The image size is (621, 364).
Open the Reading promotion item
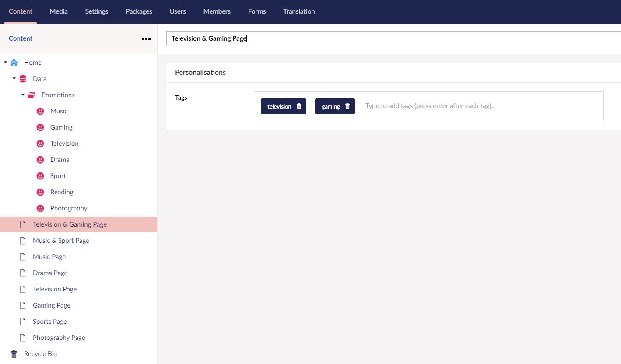[x=62, y=192]
